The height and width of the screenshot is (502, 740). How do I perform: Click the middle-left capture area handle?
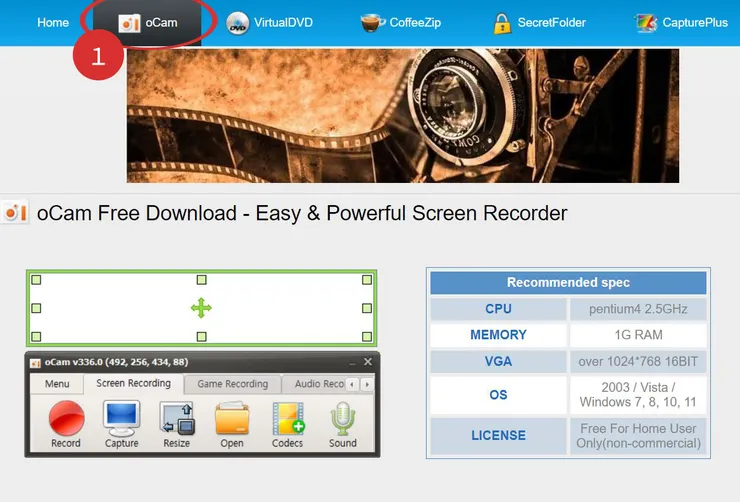(36, 308)
